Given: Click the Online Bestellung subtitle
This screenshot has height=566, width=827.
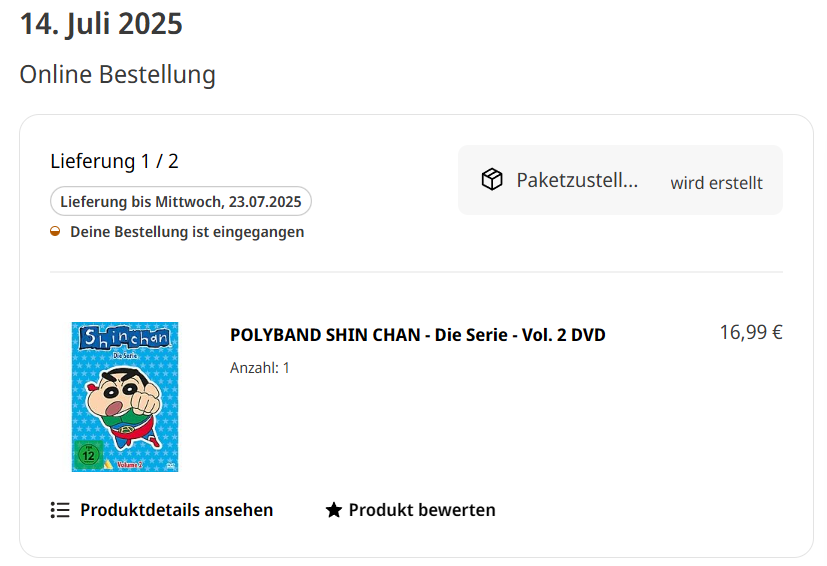Looking at the screenshot, I should 118,74.
